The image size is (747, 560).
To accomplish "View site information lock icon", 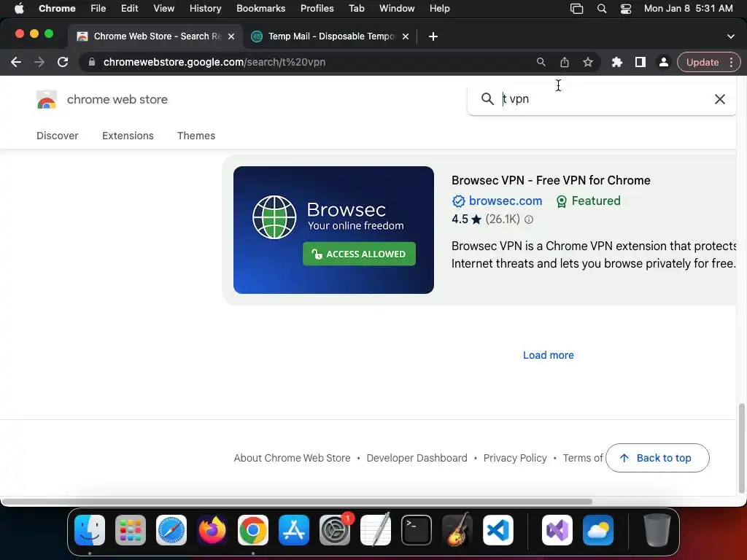I will [x=92, y=62].
